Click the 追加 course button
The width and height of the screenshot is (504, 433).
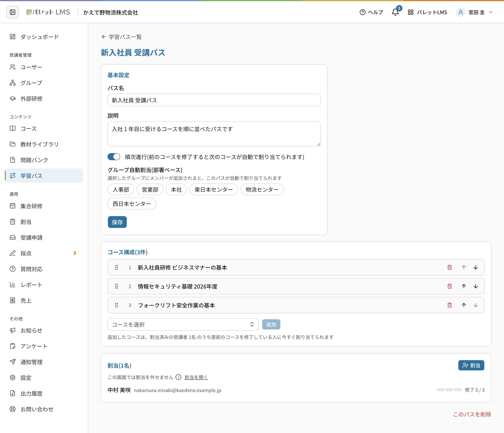tap(271, 325)
